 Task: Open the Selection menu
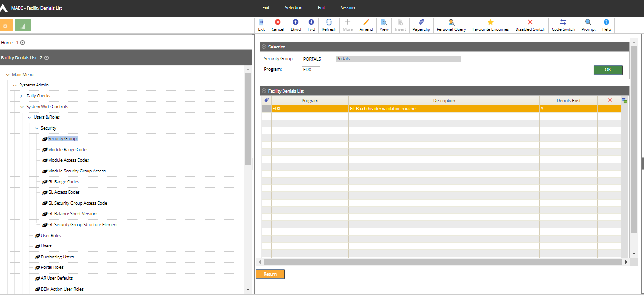coord(293,8)
